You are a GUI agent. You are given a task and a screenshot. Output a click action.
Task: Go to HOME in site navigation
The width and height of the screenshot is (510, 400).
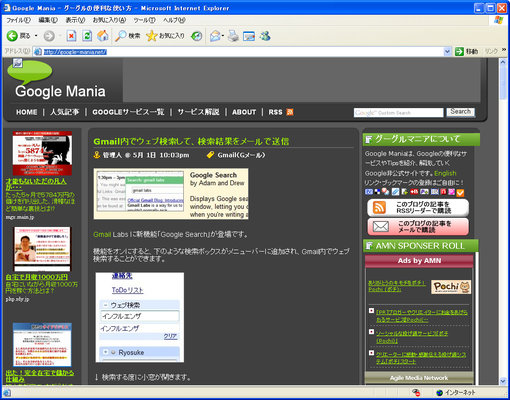(27, 112)
